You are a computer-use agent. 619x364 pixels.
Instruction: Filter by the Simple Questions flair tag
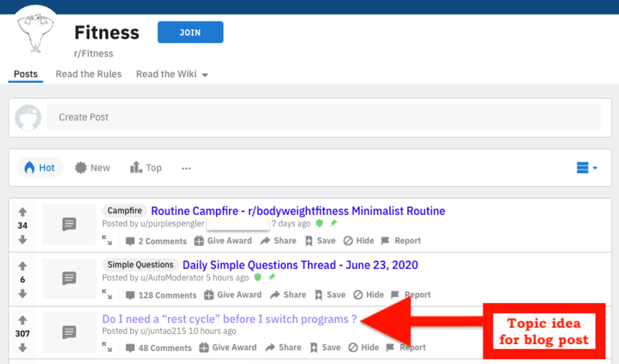coord(141,264)
